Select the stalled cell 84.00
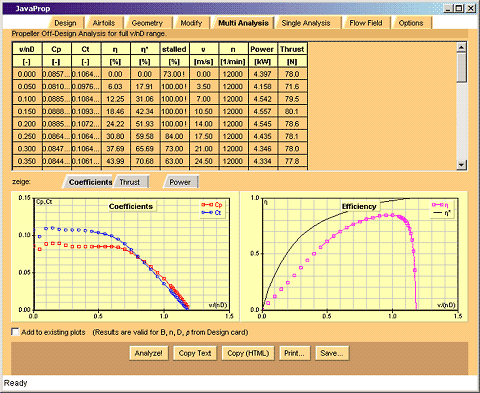Image resolution: width=480 pixels, height=393 pixels. (x=174, y=136)
